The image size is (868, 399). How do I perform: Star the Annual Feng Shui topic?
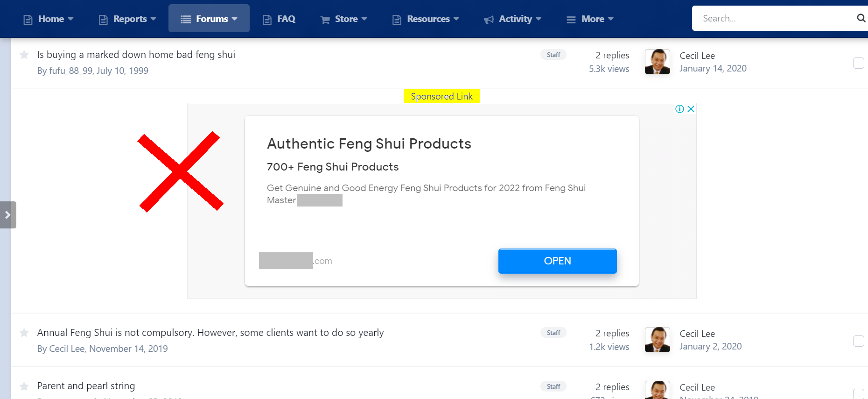tap(24, 333)
